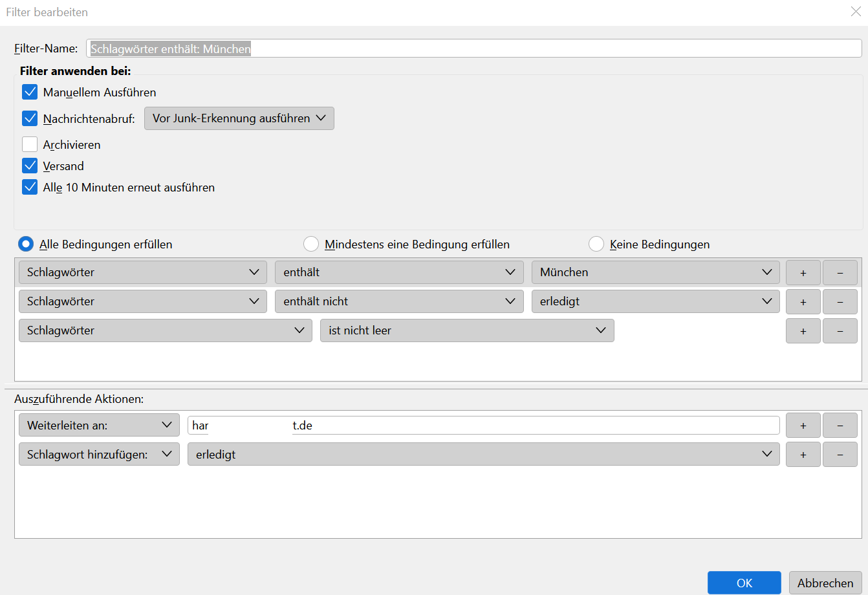Image resolution: width=868 pixels, height=595 pixels.
Task: Remove the Schlagwort hinzufügen action row
Action: pos(840,455)
